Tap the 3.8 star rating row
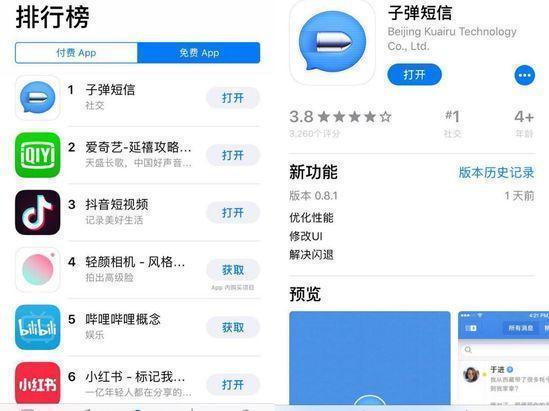Screen dimensions: 549x411 [x=340, y=117]
